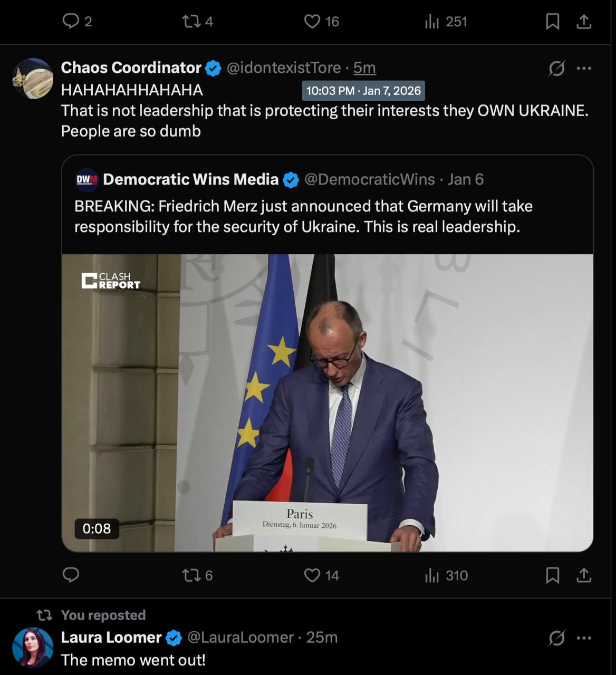Reply to Chaos Coordinator's post
This screenshot has width=616, height=675.
coord(71,575)
